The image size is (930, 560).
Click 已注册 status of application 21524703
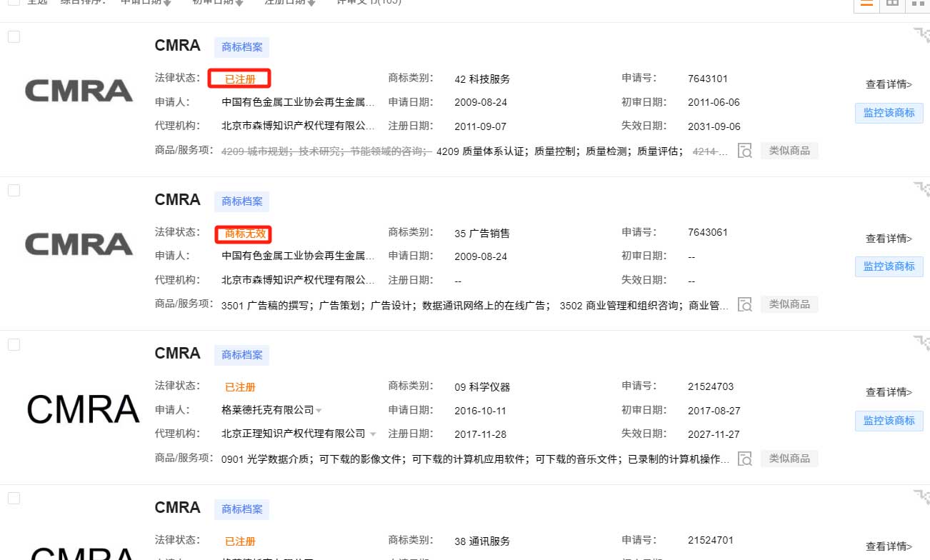click(x=240, y=387)
